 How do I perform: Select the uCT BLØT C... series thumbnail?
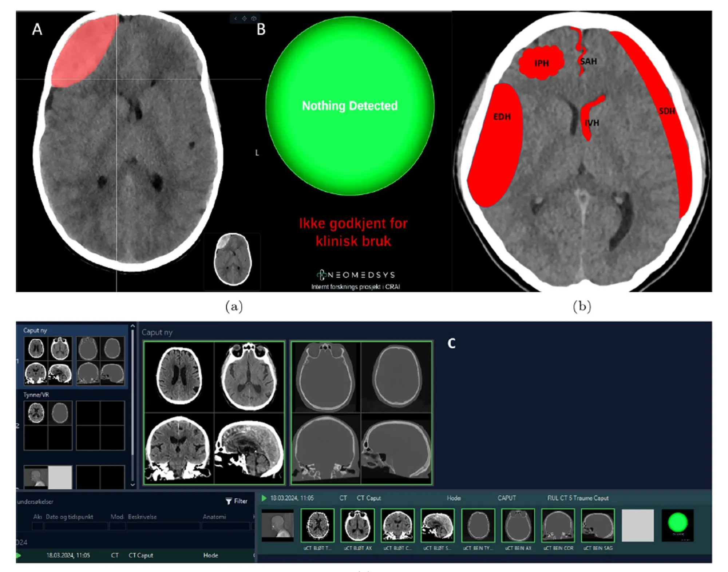397,525
